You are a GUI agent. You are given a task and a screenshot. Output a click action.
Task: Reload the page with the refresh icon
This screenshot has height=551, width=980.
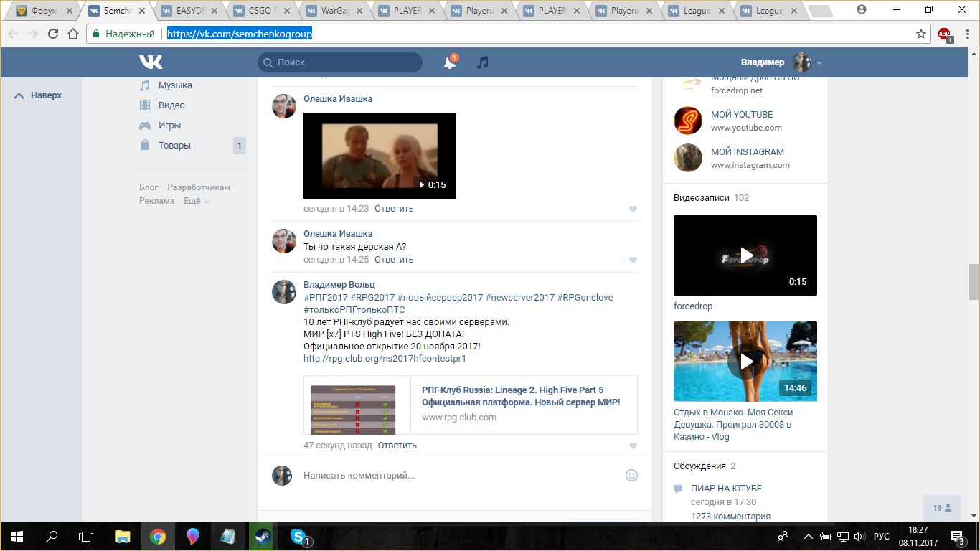53,34
